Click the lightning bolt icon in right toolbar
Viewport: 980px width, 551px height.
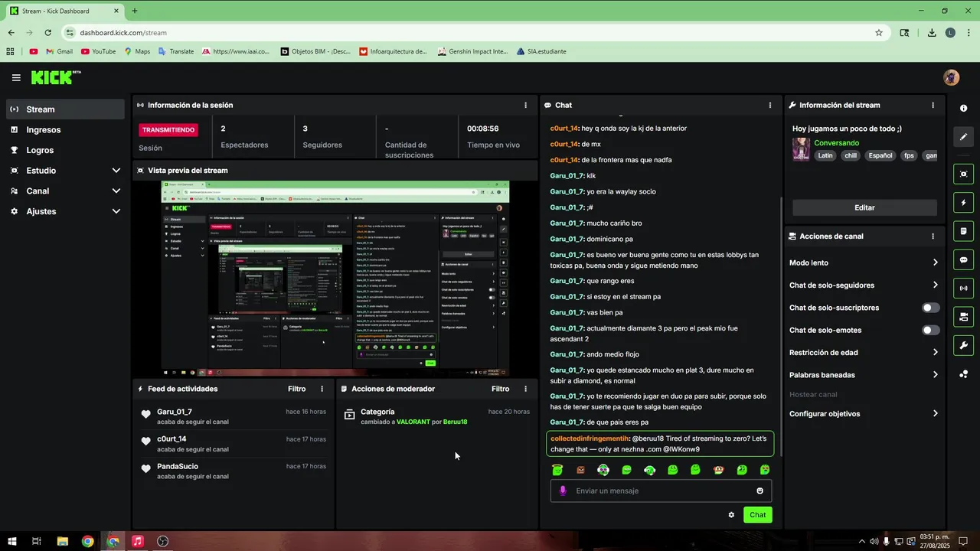(963, 203)
